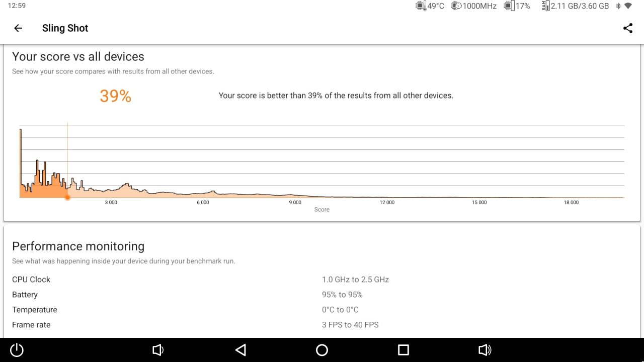The image size is (644, 362).
Task: Lower volume with the volume down icon
Action: (x=158, y=350)
